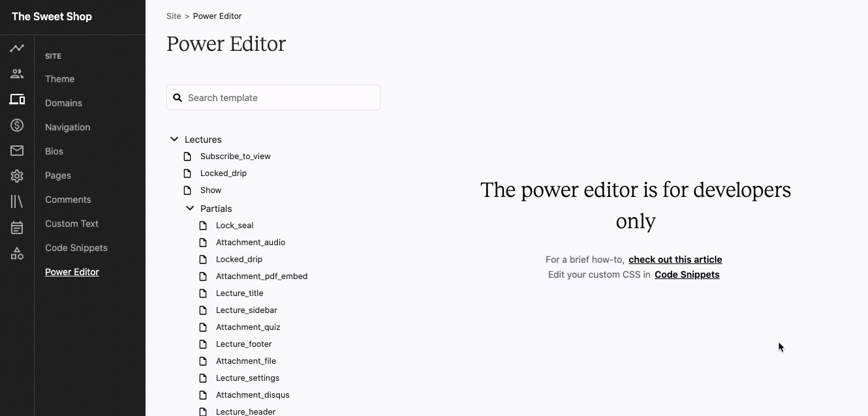Open the Attachment_file partial
Viewport: 868px width, 416px height.
coord(246,361)
